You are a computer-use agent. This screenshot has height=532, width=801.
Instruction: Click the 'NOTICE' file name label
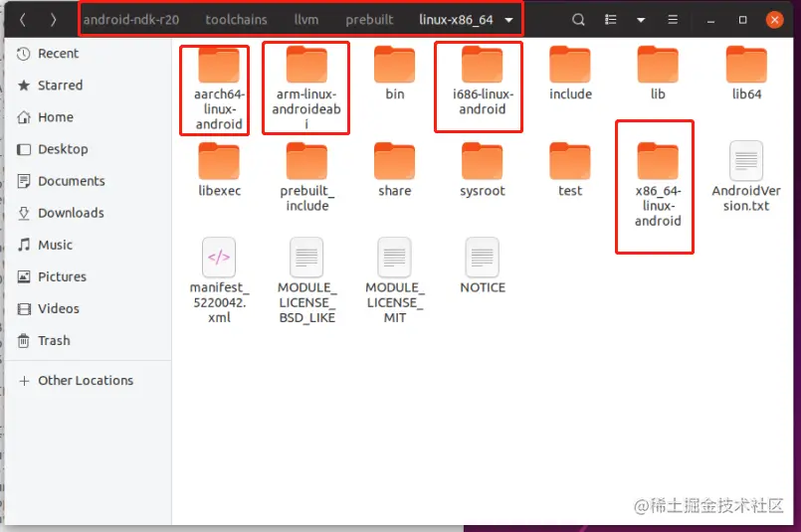click(x=483, y=287)
